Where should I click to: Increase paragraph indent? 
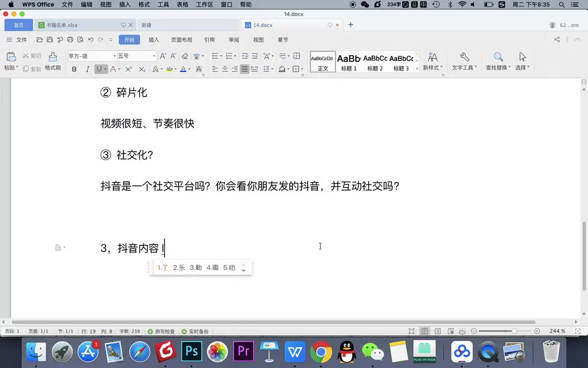(x=255, y=56)
